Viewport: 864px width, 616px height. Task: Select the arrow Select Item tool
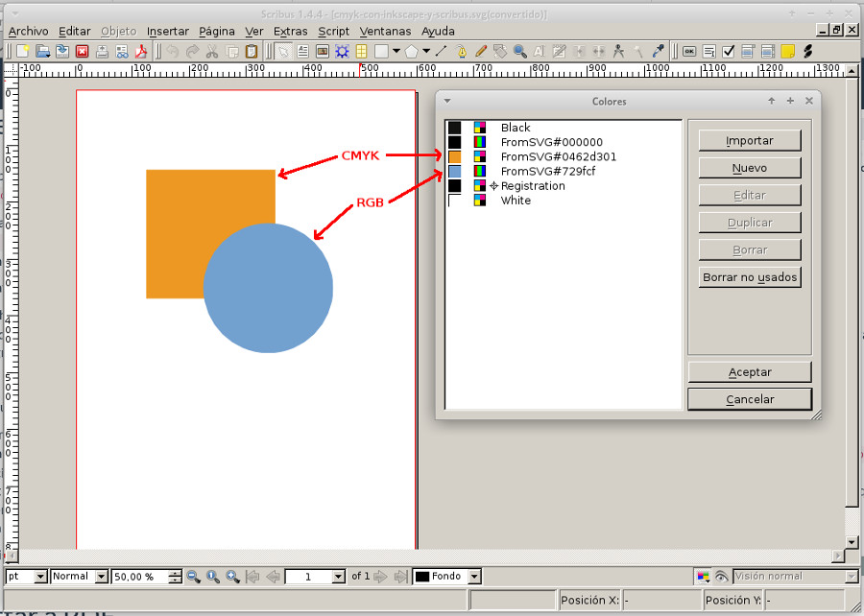point(283,51)
